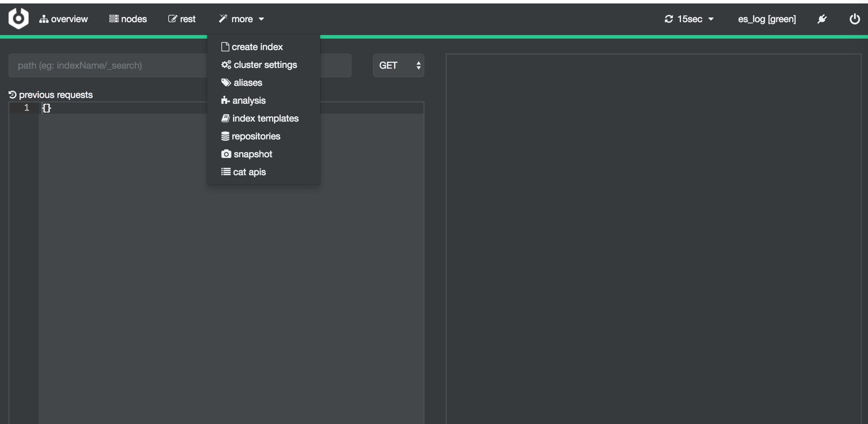
Task: Select repositories database icon entry
Action: 251,136
